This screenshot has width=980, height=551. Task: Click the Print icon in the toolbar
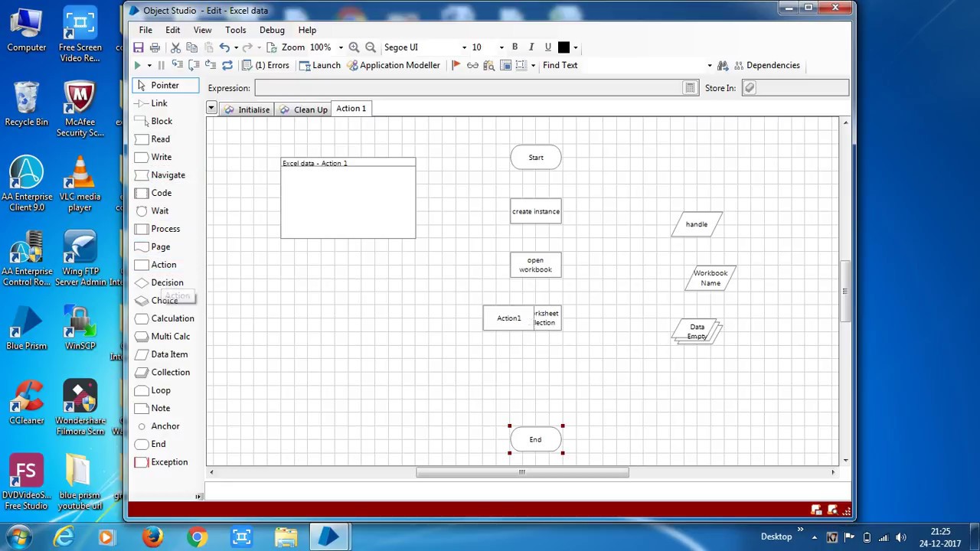click(x=155, y=47)
